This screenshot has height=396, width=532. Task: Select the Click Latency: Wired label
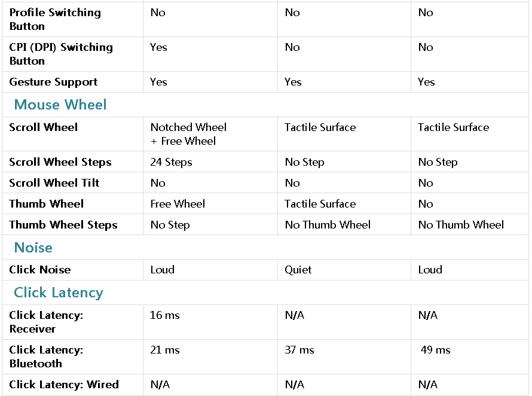(x=64, y=385)
